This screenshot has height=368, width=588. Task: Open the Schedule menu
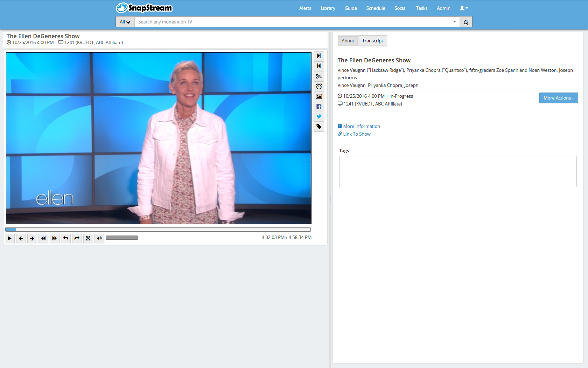pos(376,8)
